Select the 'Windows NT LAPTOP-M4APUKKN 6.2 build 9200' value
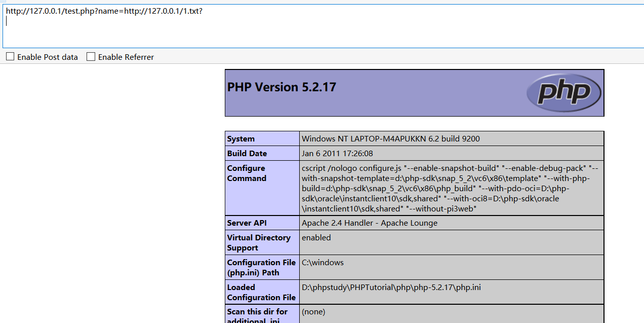The image size is (644, 323). 391,139
